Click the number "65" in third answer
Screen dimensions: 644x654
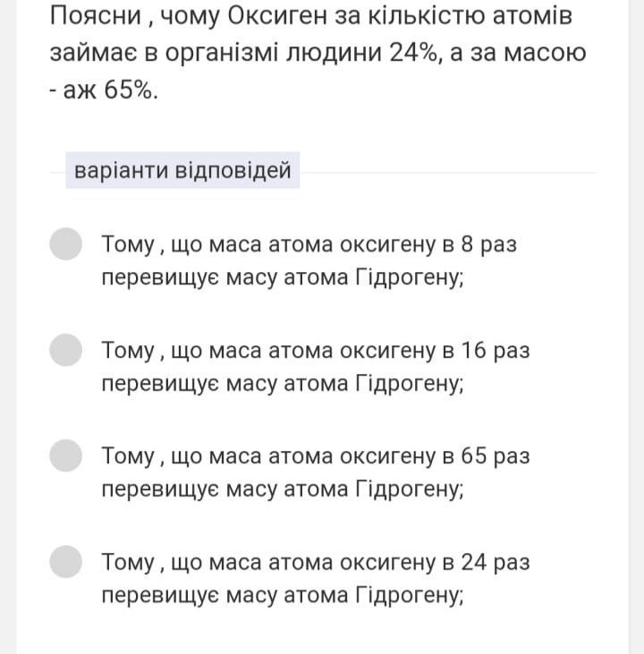pyautogui.click(x=473, y=456)
